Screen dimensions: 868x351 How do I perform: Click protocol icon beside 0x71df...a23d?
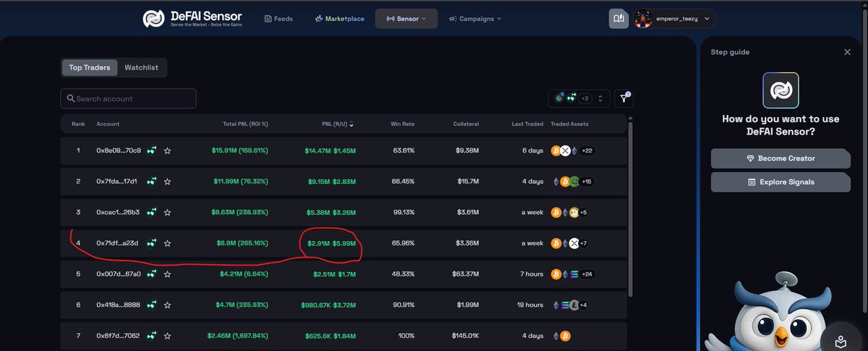click(x=152, y=243)
